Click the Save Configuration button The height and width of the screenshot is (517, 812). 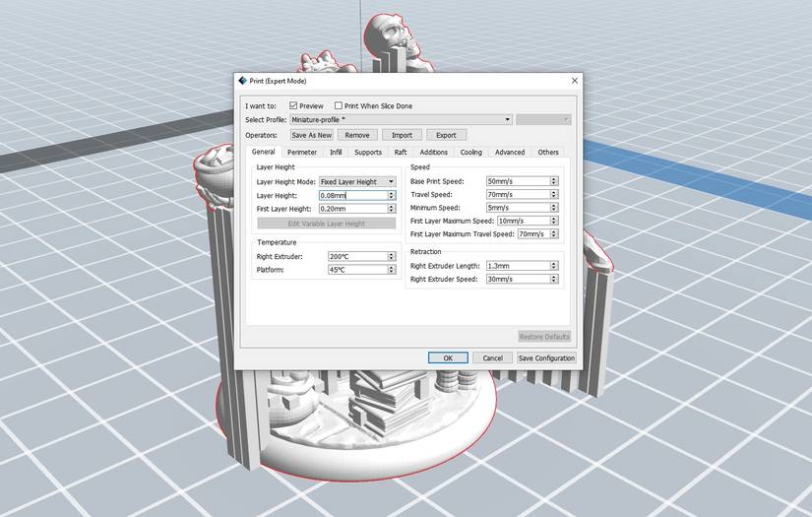click(x=546, y=358)
